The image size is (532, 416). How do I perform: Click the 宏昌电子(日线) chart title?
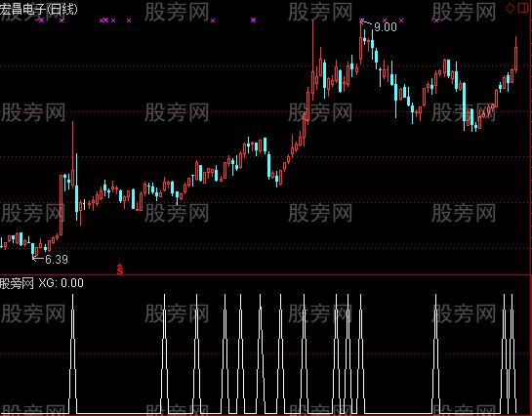pos(38,9)
